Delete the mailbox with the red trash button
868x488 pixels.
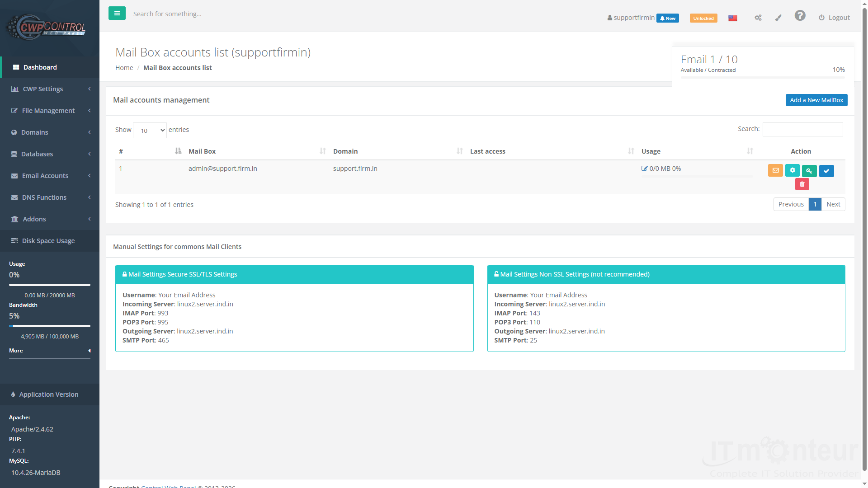(x=802, y=184)
